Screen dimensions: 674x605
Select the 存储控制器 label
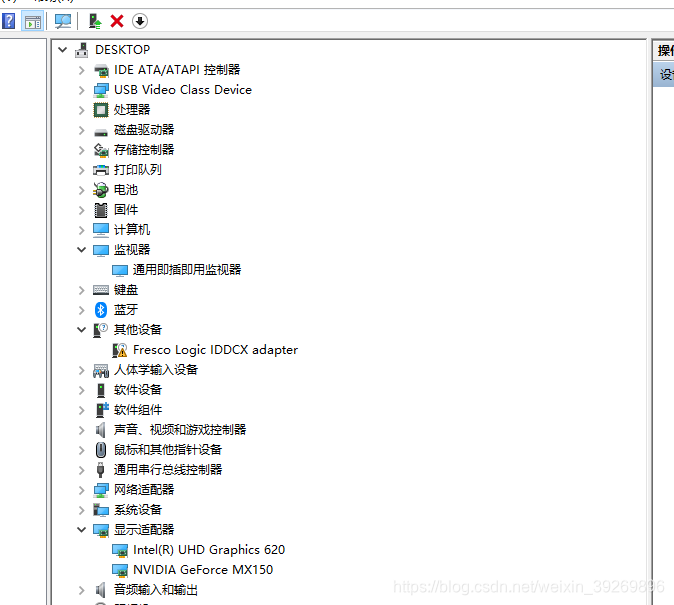[144, 150]
